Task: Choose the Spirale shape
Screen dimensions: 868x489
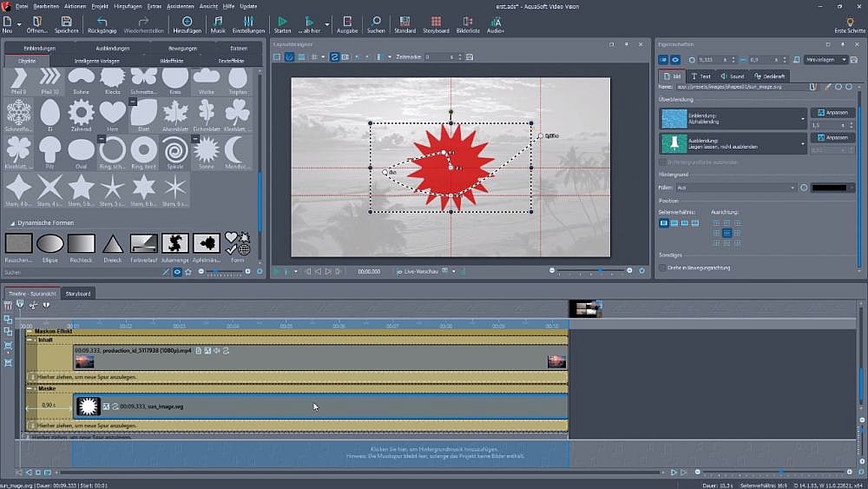Action: tap(174, 149)
